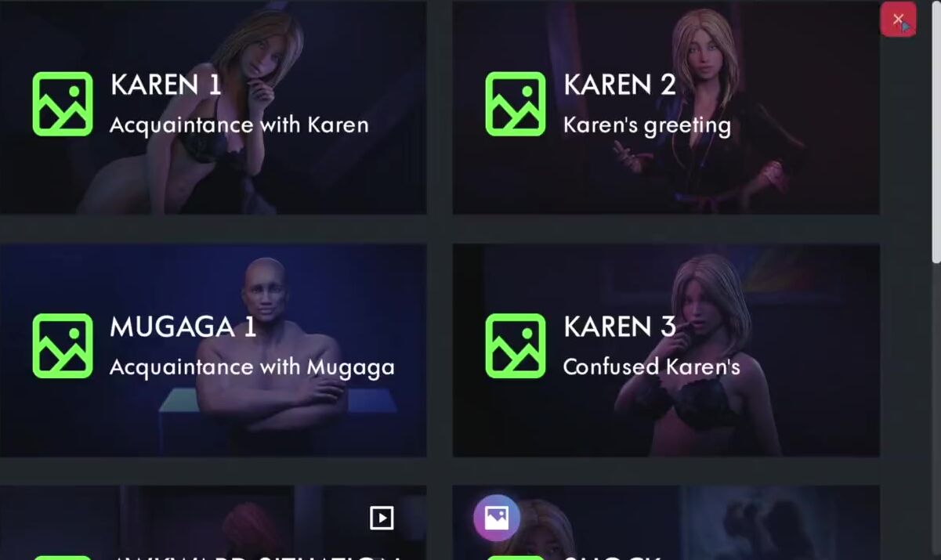The width and height of the screenshot is (941, 560).
Task: Open the KAREN 1 title
Action: point(165,85)
